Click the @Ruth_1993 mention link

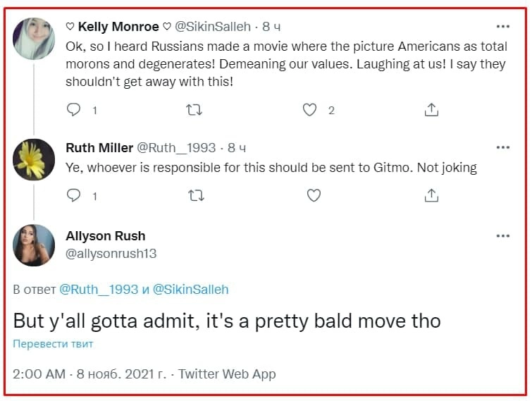99,290
